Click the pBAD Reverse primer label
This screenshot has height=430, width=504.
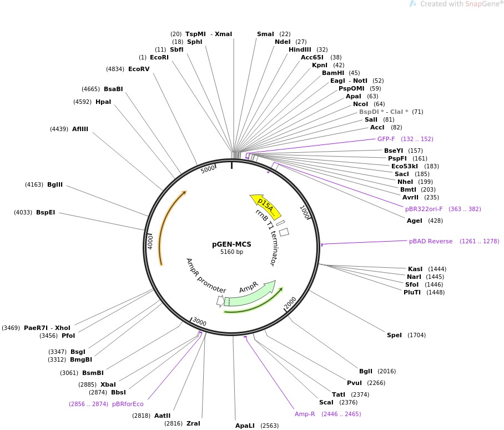pyautogui.click(x=431, y=241)
